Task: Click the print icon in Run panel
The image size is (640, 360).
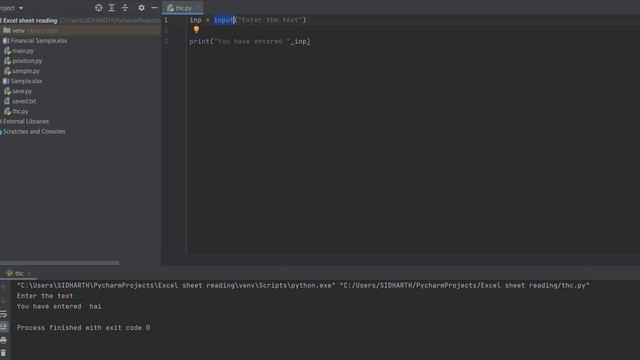Action: (4, 340)
